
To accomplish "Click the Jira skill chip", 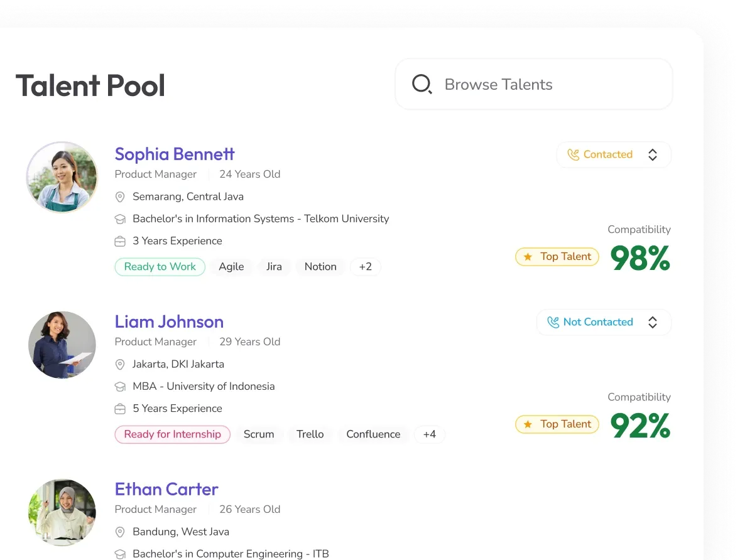I will tap(274, 267).
